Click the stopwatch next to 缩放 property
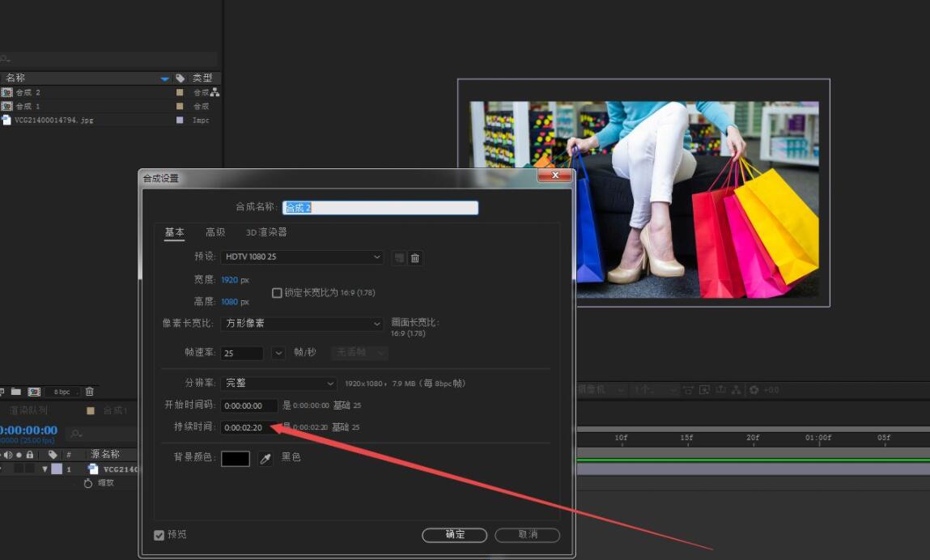This screenshot has width=930, height=560. click(87, 483)
